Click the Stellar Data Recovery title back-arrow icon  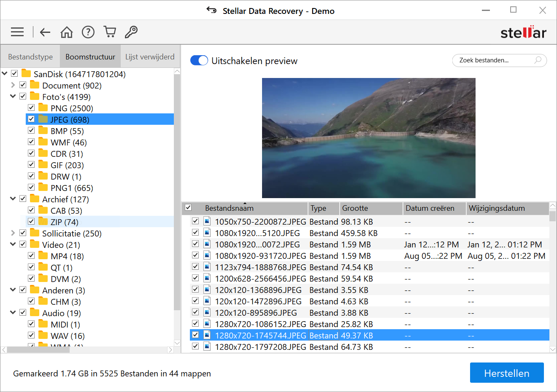pos(211,10)
